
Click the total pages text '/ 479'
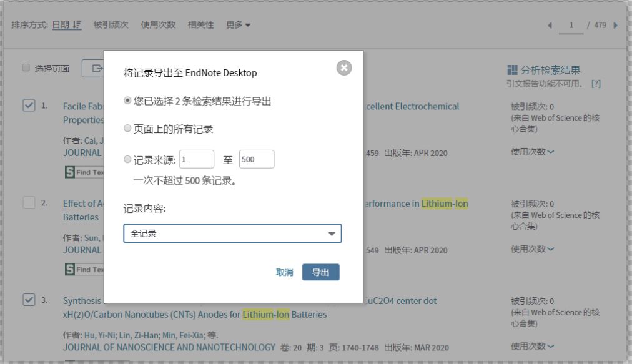pyautogui.click(x=596, y=25)
